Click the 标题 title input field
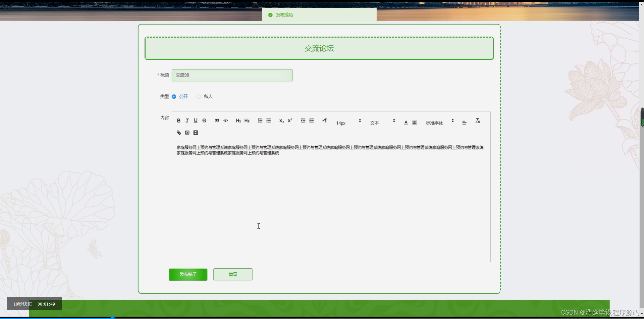 click(232, 75)
